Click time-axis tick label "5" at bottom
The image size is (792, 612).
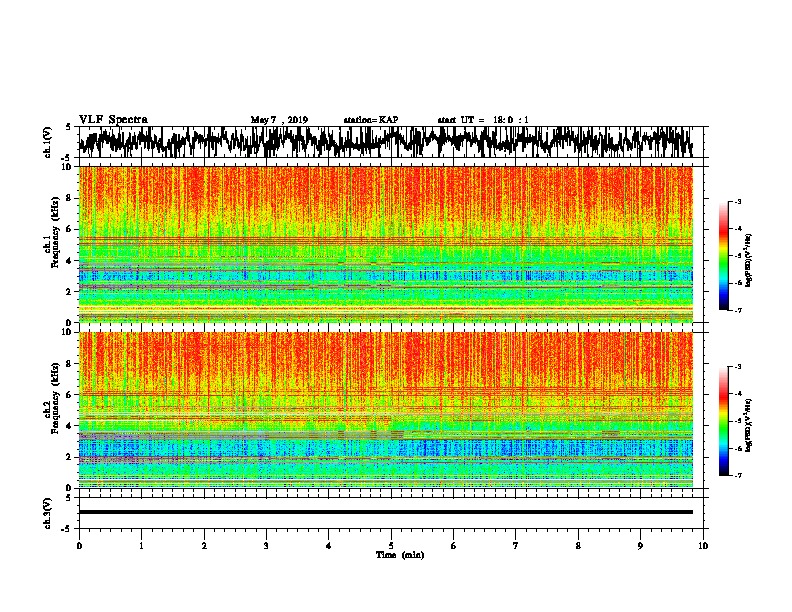tap(391, 546)
